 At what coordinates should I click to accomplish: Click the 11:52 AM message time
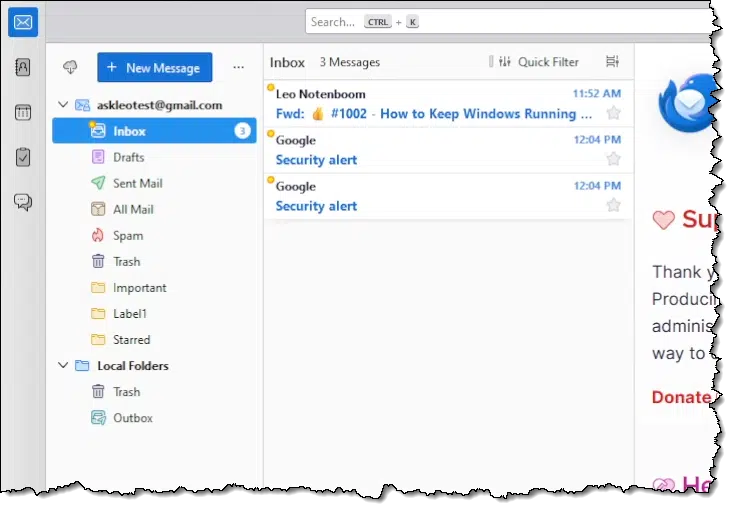(597, 93)
